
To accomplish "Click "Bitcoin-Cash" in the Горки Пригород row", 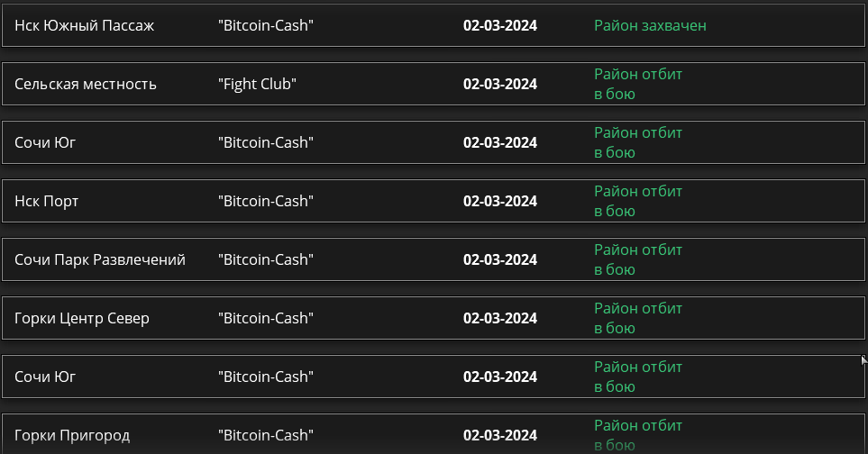I will [x=266, y=436].
